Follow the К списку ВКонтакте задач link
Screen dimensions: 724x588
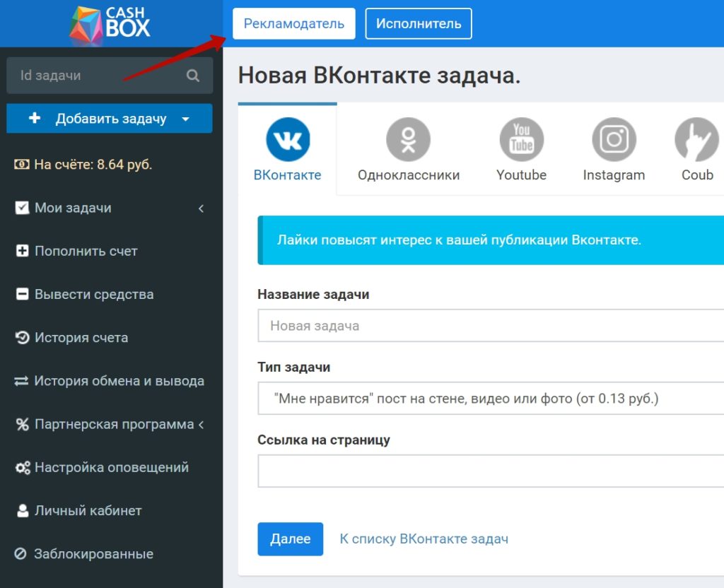[424, 539]
